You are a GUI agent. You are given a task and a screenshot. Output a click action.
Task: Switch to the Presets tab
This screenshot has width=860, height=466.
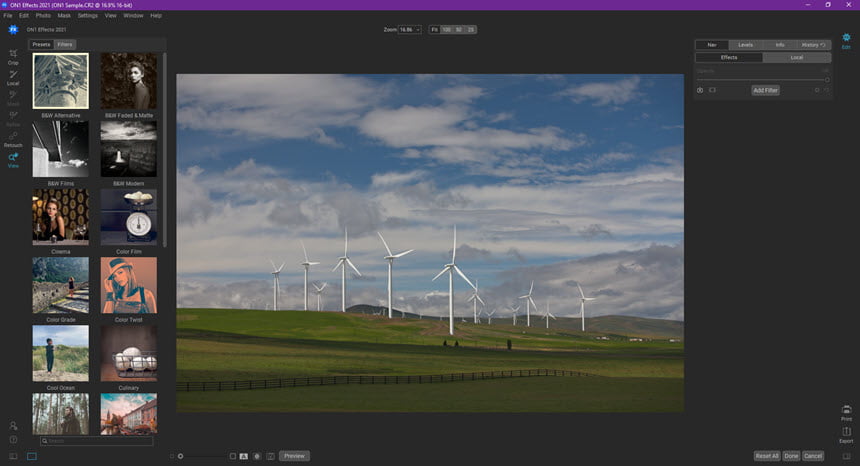(x=41, y=44)
